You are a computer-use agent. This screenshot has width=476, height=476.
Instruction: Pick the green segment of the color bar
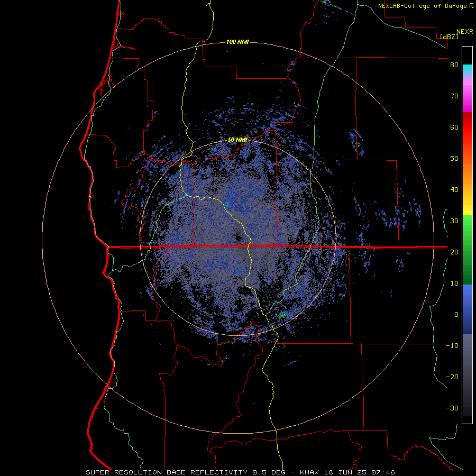click(467, 250)
